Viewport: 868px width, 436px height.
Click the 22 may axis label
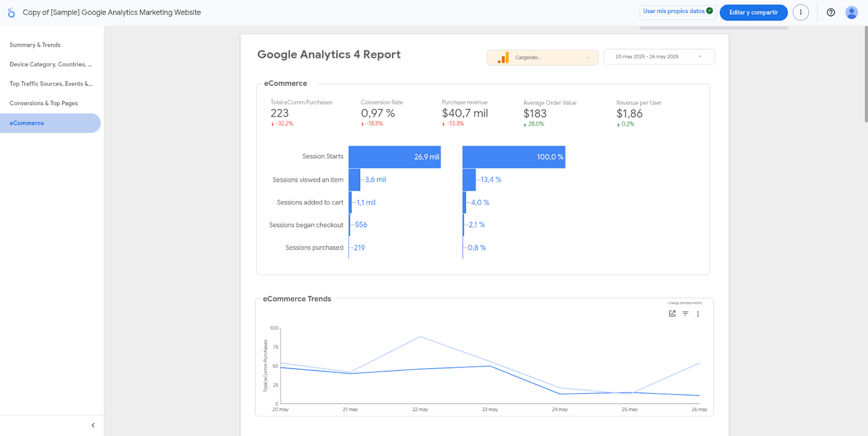(420, 409)
